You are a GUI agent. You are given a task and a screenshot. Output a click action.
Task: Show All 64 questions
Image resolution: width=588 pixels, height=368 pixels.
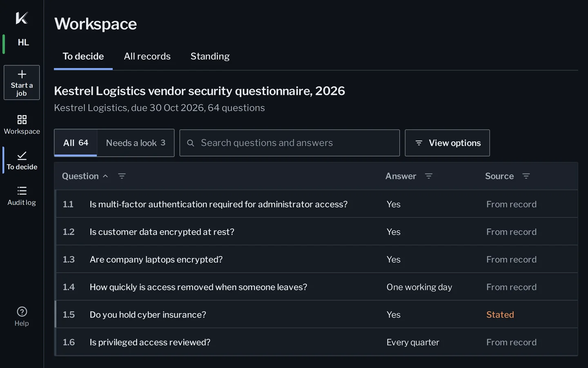point(76,143)
